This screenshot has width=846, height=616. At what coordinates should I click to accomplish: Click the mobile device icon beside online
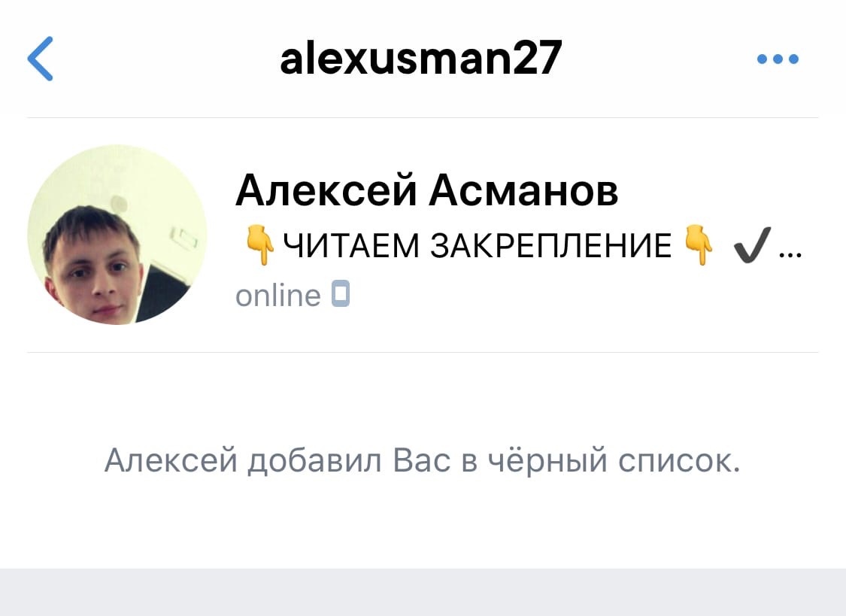(341, 295)
